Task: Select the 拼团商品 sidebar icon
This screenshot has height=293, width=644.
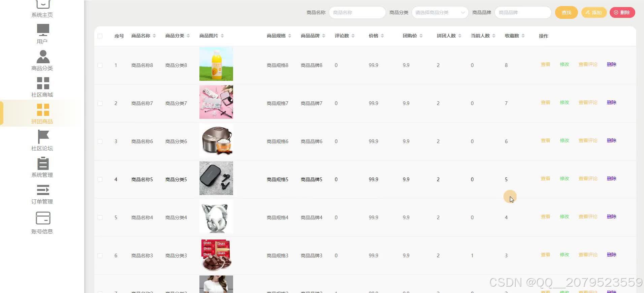Action: tap(43, 110)
